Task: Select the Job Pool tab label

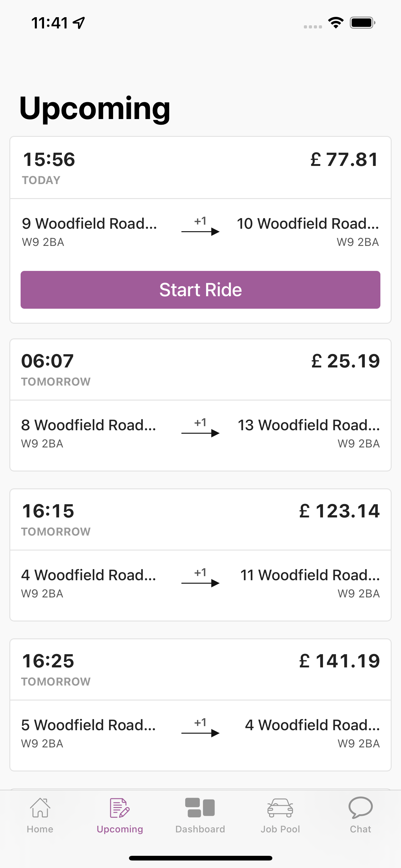Action: pos(280,829)
